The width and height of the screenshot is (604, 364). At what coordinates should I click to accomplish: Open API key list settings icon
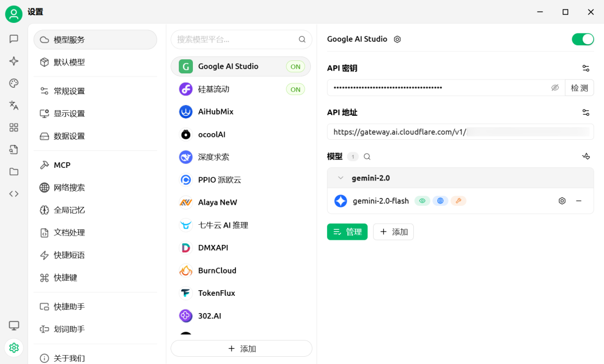[586, 68]
